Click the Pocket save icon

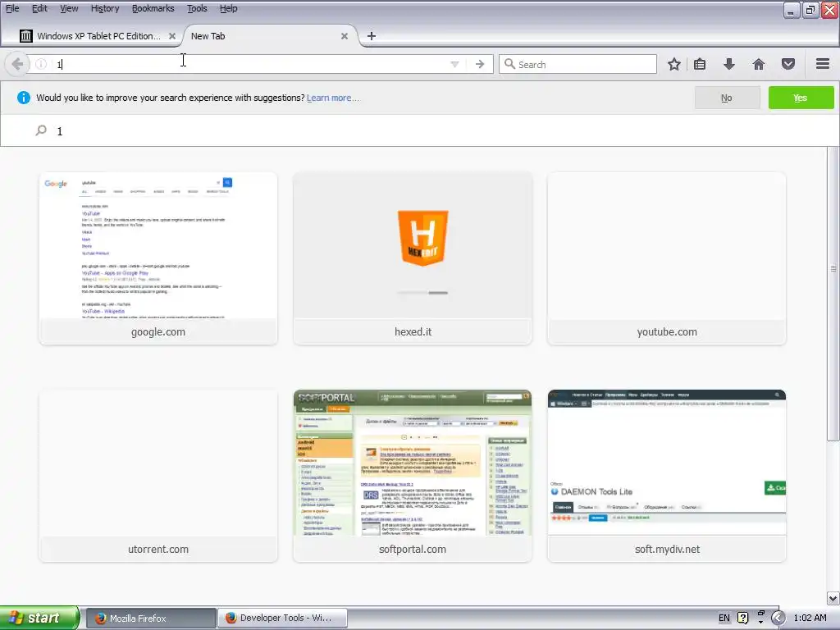tap(788, 64)
